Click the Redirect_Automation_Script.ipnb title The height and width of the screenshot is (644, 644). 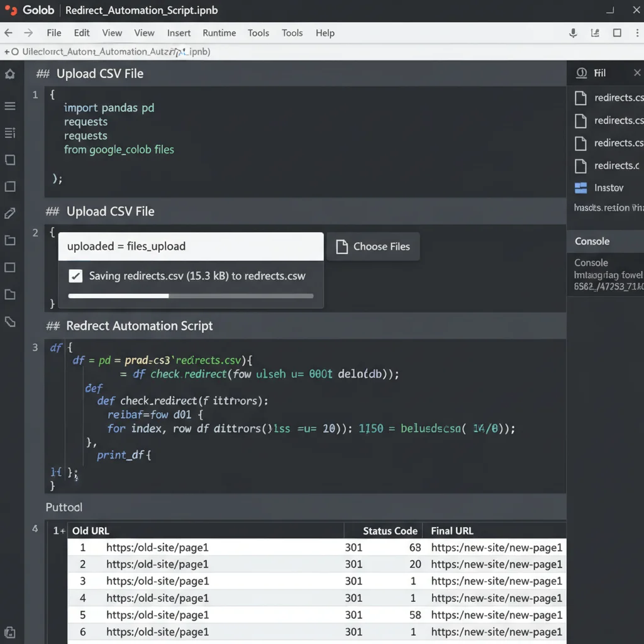142,10
